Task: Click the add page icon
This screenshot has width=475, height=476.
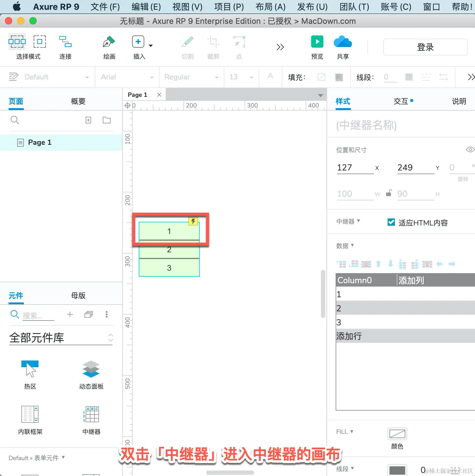Action: (x=88, y=120)
